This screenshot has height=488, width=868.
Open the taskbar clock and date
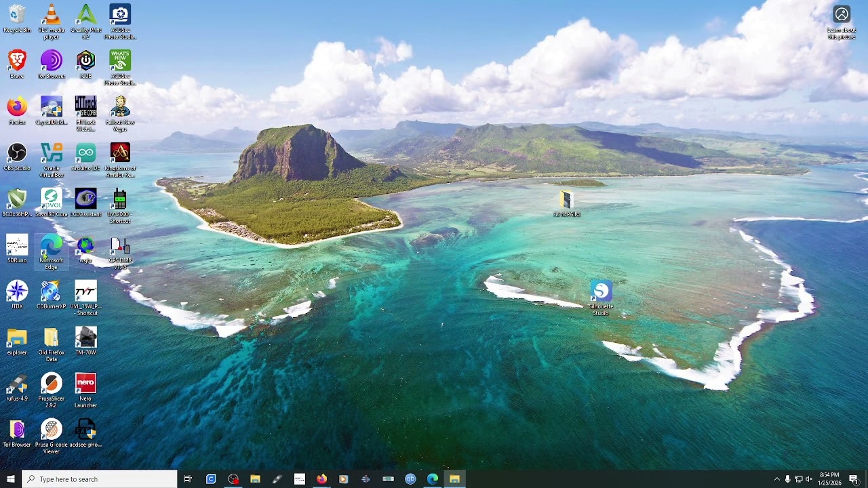tap(829, 479)
